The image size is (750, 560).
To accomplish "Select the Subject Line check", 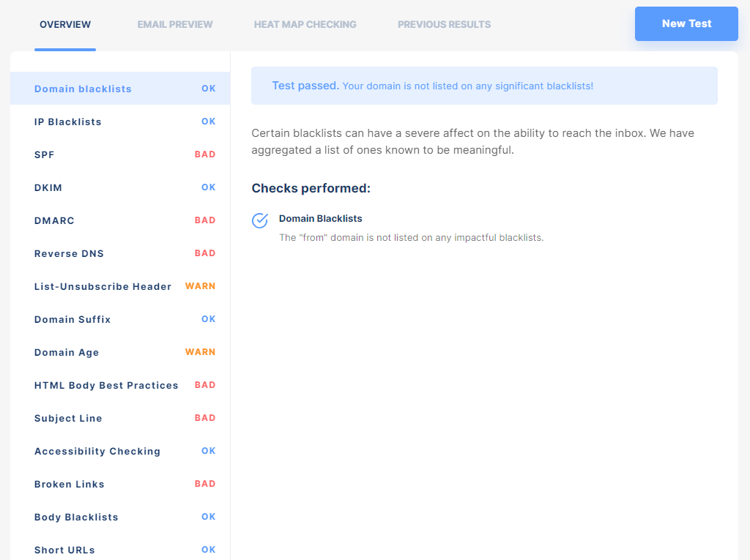I will click(x=120, y=418).
